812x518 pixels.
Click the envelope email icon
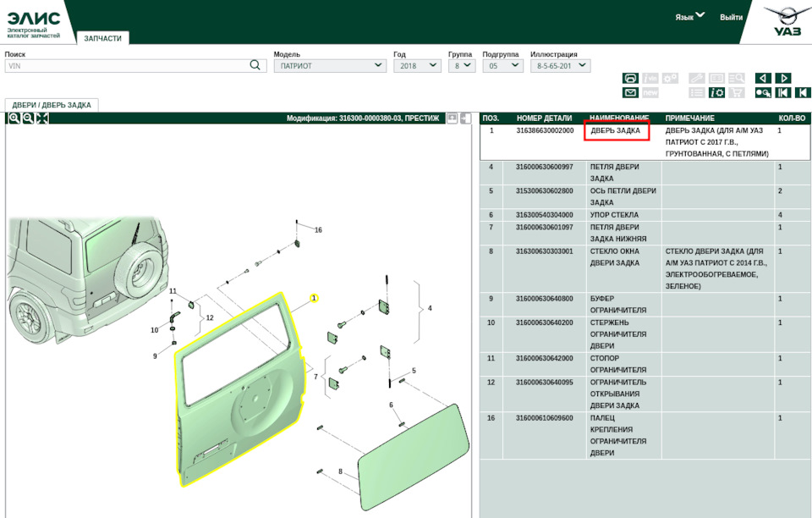[x=630, y=93]
